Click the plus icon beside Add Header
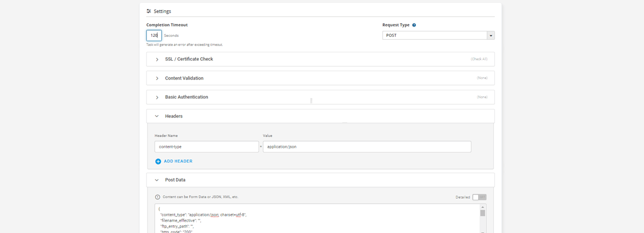The height and width of the screenshot is (233, 644). pyautogui.click(x=158, y=161)
